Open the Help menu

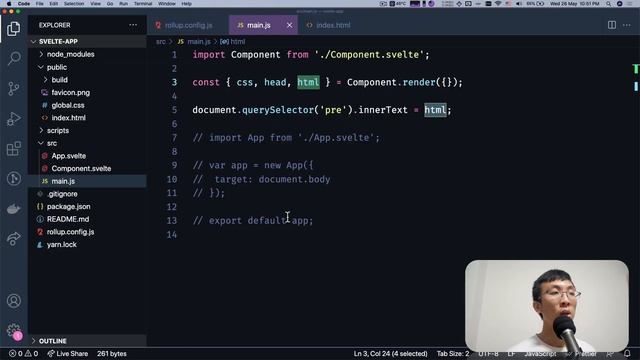coord(187,4)
